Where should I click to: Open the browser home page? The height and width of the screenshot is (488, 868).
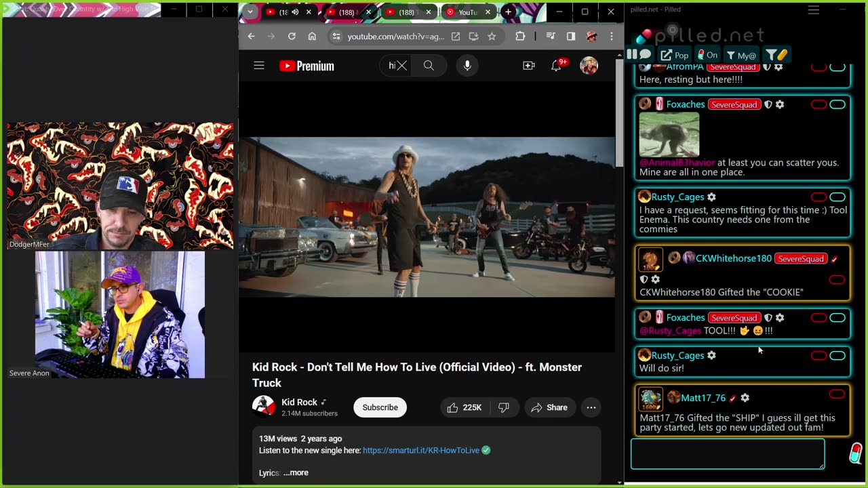312,37
